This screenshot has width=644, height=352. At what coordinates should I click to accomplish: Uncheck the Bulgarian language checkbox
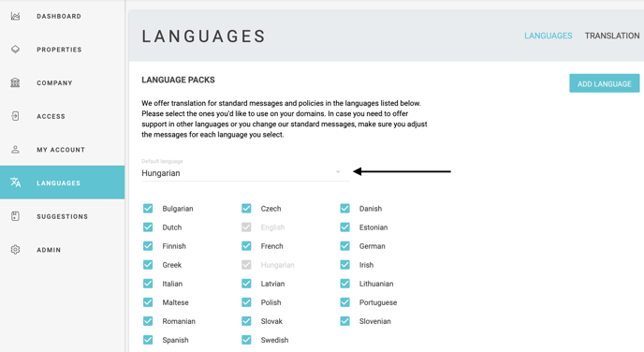(x=148, y=208)
